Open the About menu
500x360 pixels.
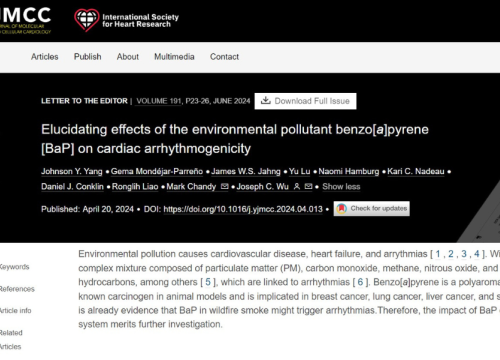coord(128,57)
